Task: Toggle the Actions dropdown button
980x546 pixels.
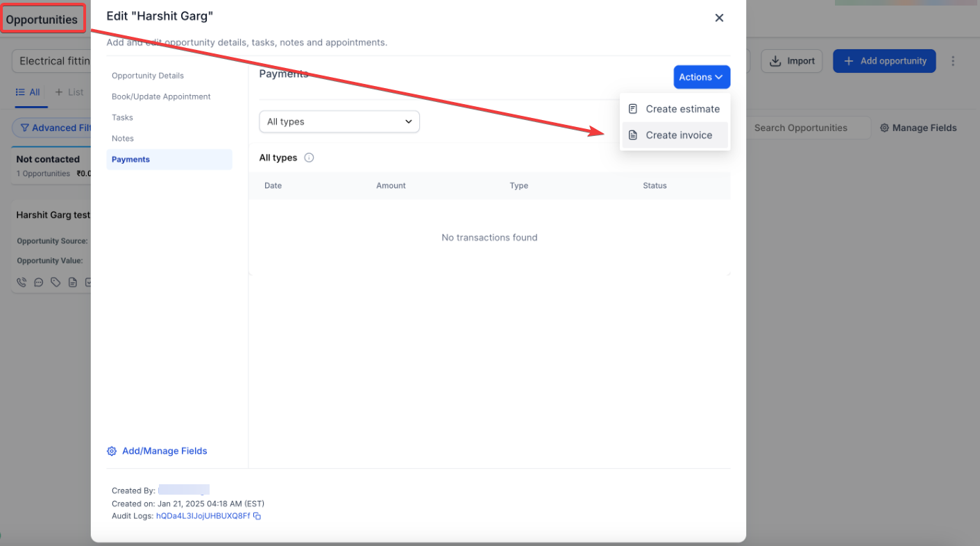Action: [x=702, y=77]
